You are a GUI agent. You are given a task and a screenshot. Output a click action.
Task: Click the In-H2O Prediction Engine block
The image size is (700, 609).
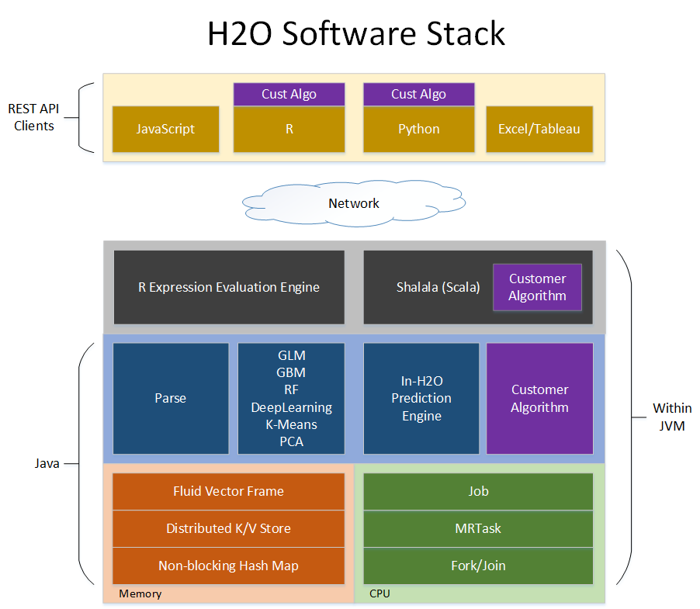(x=421, y=398)
